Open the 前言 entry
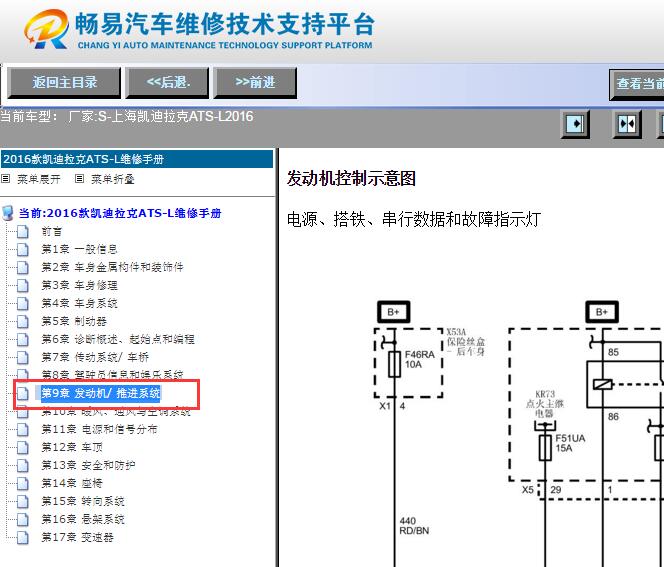This screenshot has height=567, width=664. point(52,232)
